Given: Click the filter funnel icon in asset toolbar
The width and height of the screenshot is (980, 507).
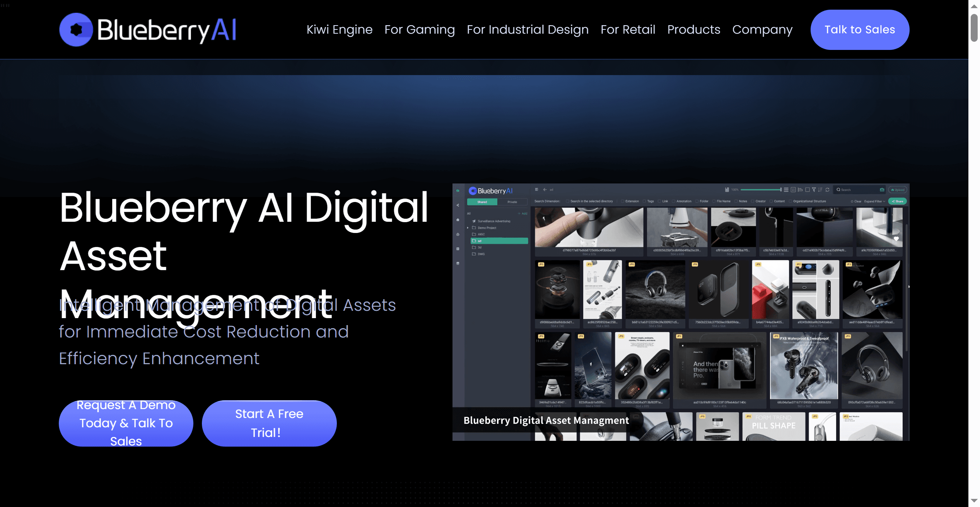Looking at the screenshot, I should (x=814, y=190).
